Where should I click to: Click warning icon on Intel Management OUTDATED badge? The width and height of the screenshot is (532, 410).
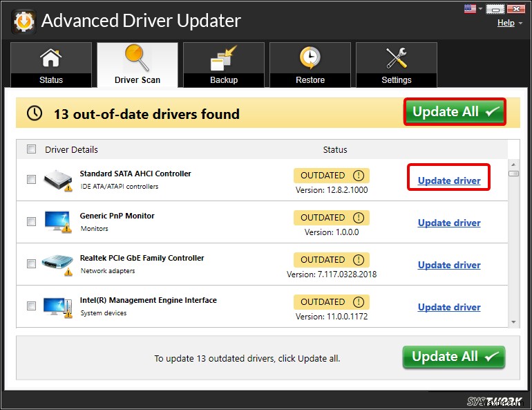coord(359,301)
